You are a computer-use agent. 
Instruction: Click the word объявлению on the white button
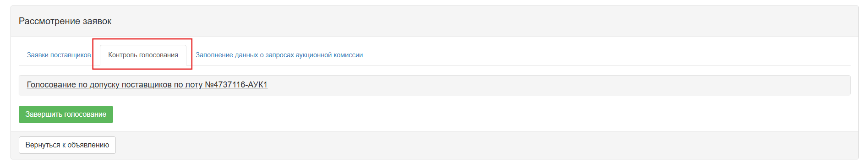88,145
